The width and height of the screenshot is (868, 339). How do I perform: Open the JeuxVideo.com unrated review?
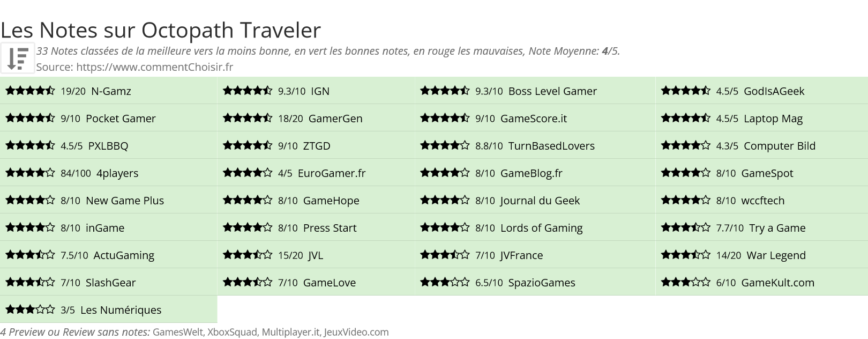pyautogui.click(x=356, y=332)
